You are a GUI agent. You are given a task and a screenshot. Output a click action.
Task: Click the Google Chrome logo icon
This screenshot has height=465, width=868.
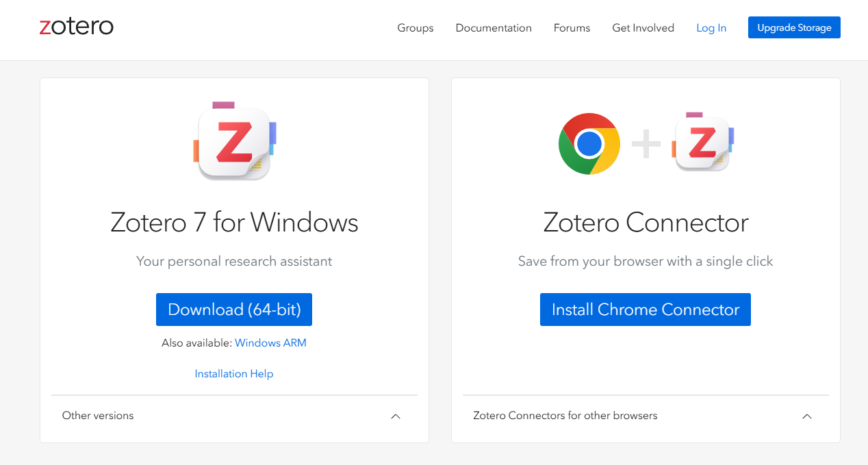589,144
